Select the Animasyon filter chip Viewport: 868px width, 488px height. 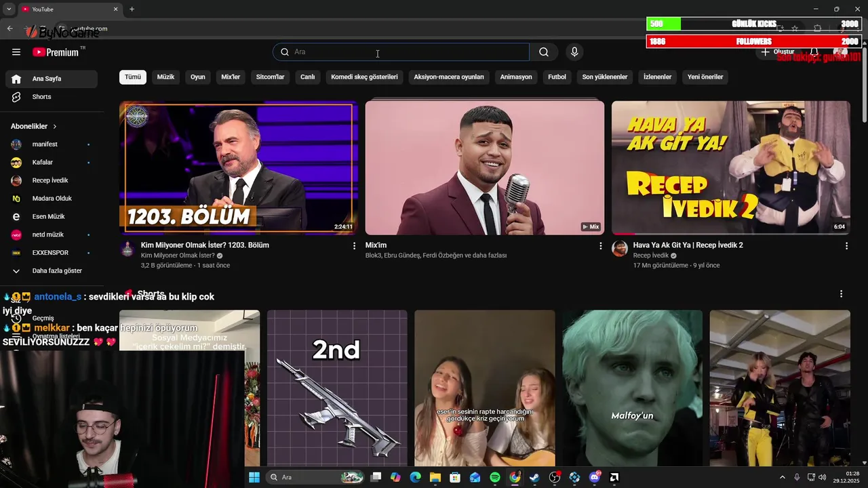click(516, 77)
